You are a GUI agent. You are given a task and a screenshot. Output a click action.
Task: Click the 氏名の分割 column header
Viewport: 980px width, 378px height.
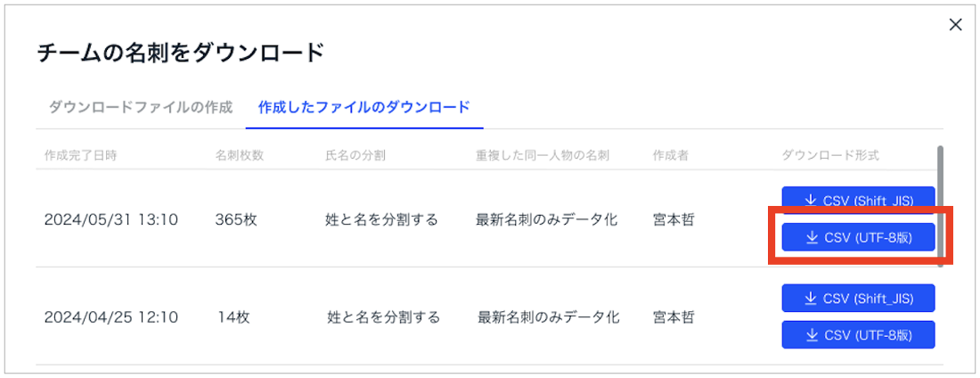coord(355,156)
